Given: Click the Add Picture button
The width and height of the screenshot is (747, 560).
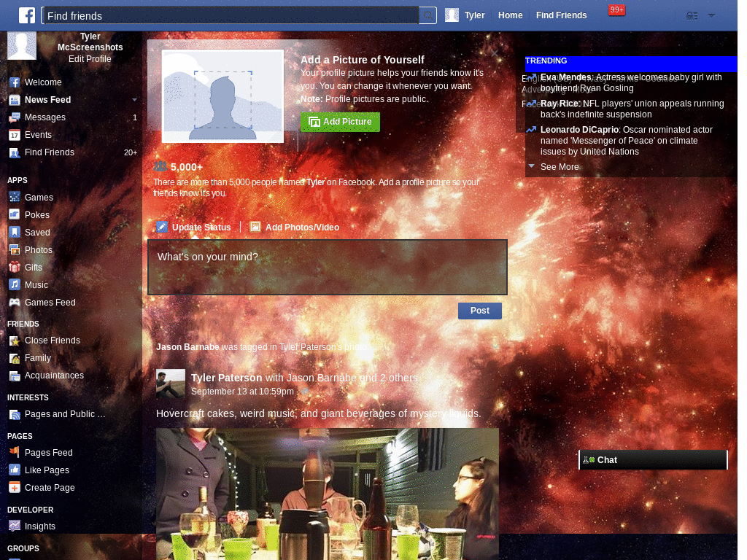Looking at the screenshot, I should pyautogui.click(x=340, y=122).
